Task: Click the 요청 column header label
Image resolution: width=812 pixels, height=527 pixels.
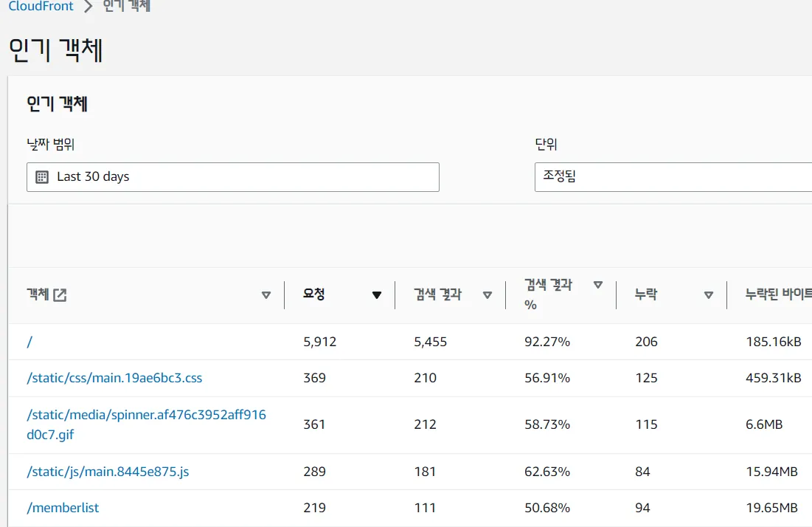Action: pos(313,294)
